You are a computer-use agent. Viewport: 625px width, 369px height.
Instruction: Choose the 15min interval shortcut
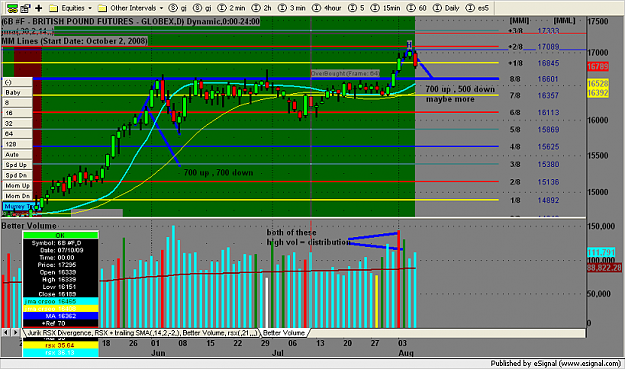tap(386, 8)
